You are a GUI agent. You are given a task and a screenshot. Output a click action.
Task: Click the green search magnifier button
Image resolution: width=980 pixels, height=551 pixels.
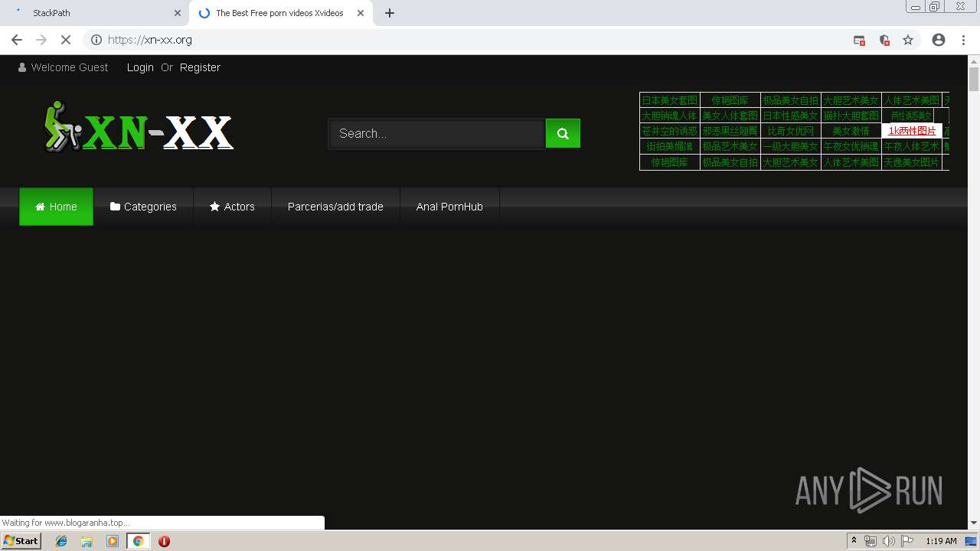[x=563, y=133]
